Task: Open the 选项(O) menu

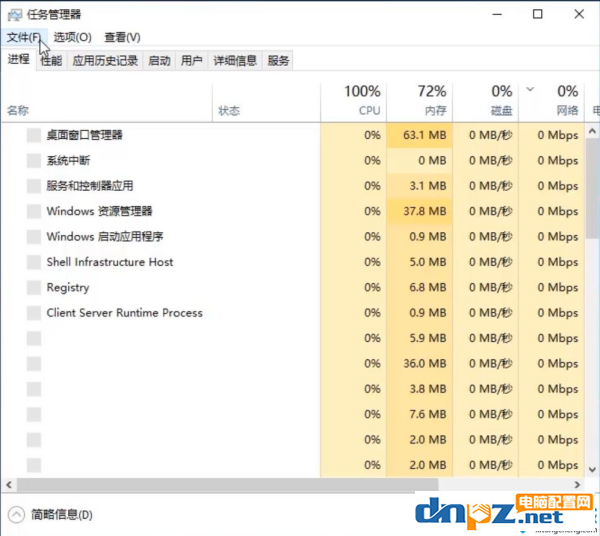Action: [72, 37]
